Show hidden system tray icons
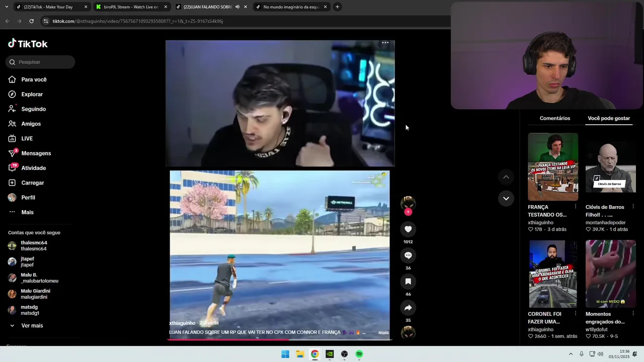 [571, 354]
